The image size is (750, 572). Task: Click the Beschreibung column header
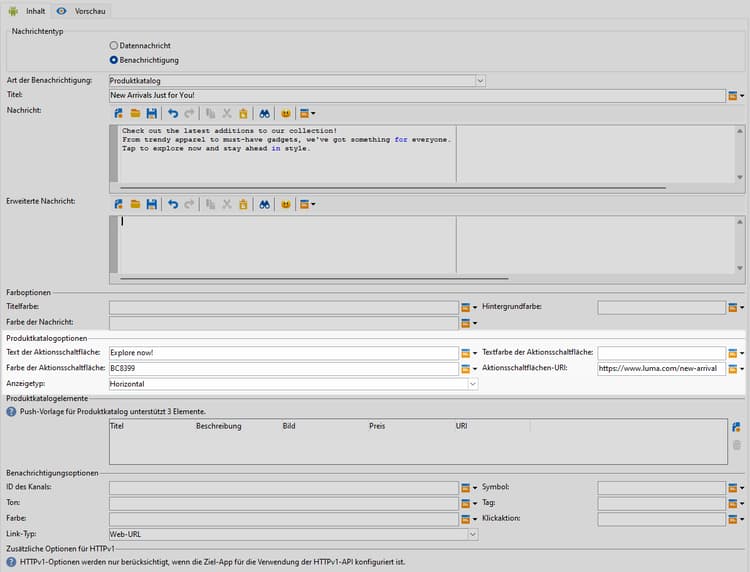point(219,426)
